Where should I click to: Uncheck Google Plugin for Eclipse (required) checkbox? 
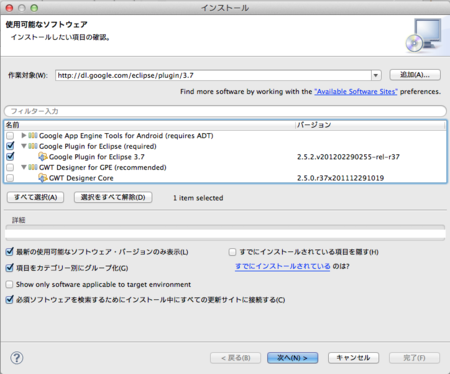(10, 146)
